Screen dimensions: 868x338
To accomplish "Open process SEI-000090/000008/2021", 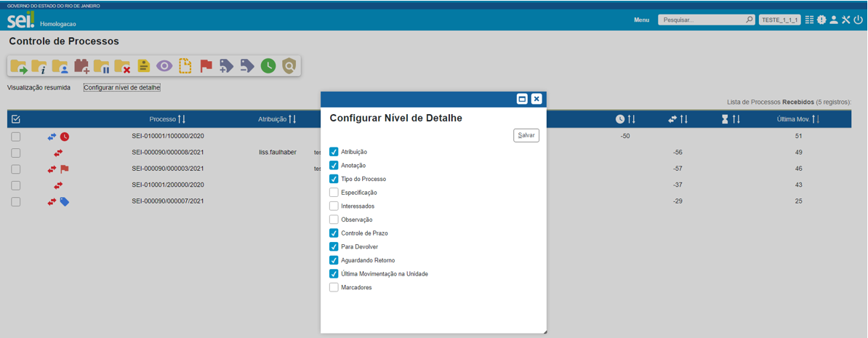I will 168,153.
